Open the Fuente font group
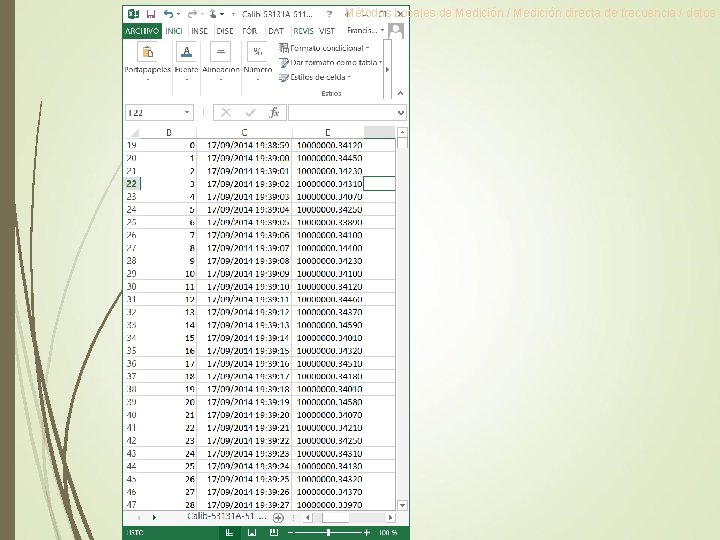 [x=186, y=62]
